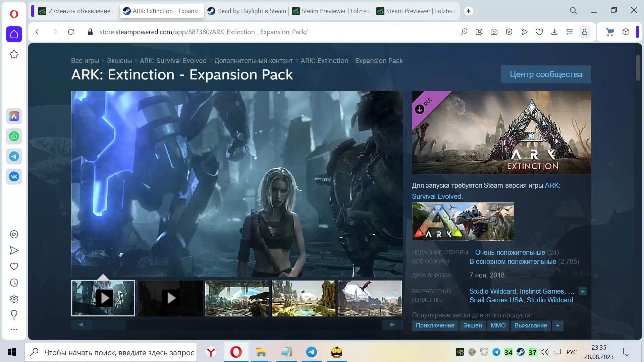The image size is (644, 362).
Task: Select dome landscape screenshot thumbnail
Action: click(237, 298)
